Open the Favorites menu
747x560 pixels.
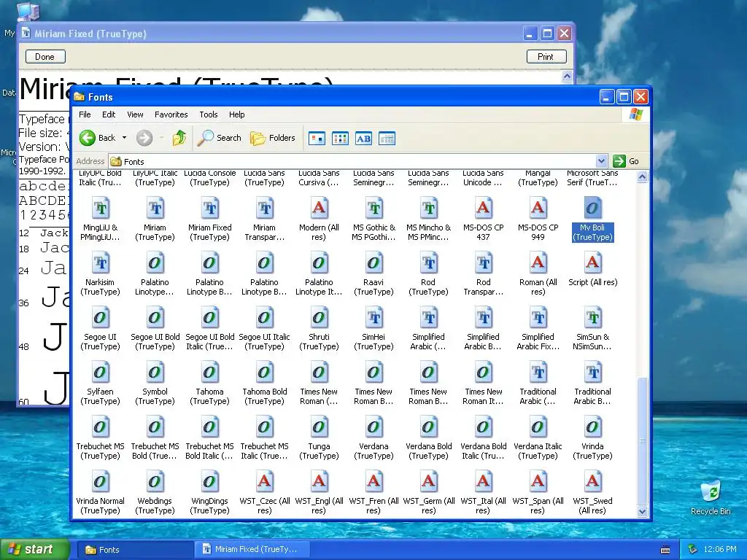[x=171, y=114]
